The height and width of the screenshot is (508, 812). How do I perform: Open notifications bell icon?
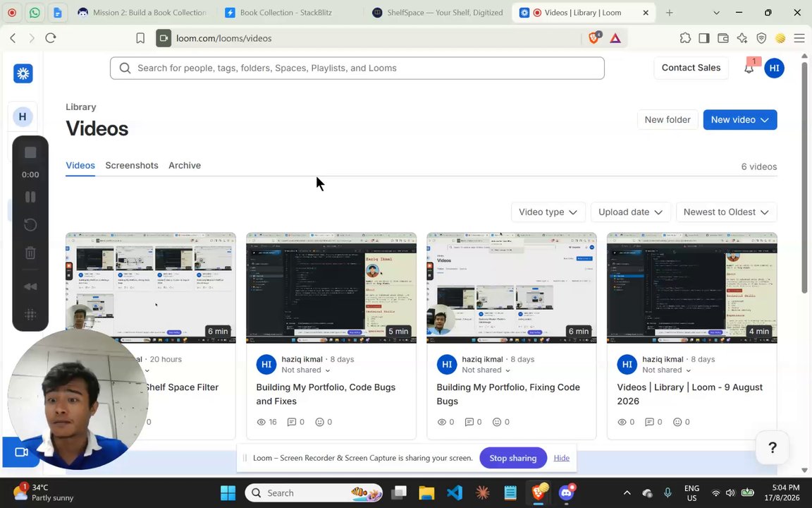point(749,68)
